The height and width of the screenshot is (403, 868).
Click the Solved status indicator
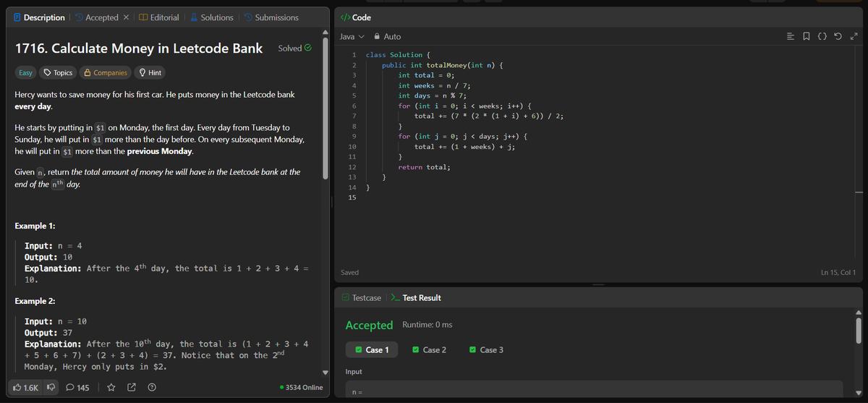coord(294,48)
